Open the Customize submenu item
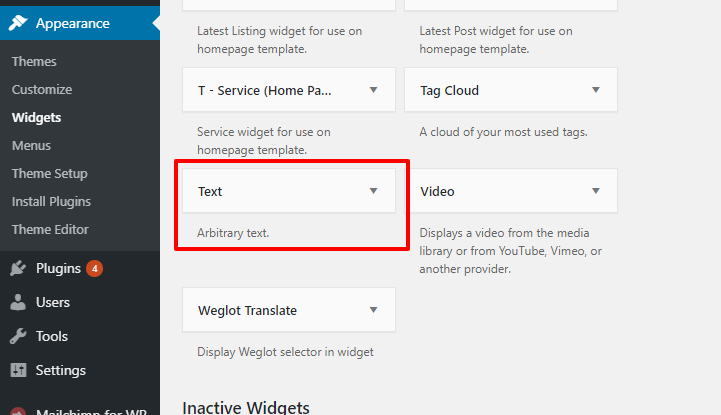Screen dimensions: 721x415 pyautogui.click(x=42, y=90)
